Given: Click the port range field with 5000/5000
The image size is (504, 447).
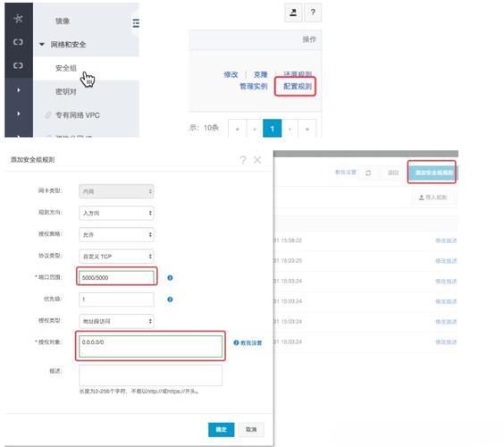Looking at the screenshot, I should 117,277.
